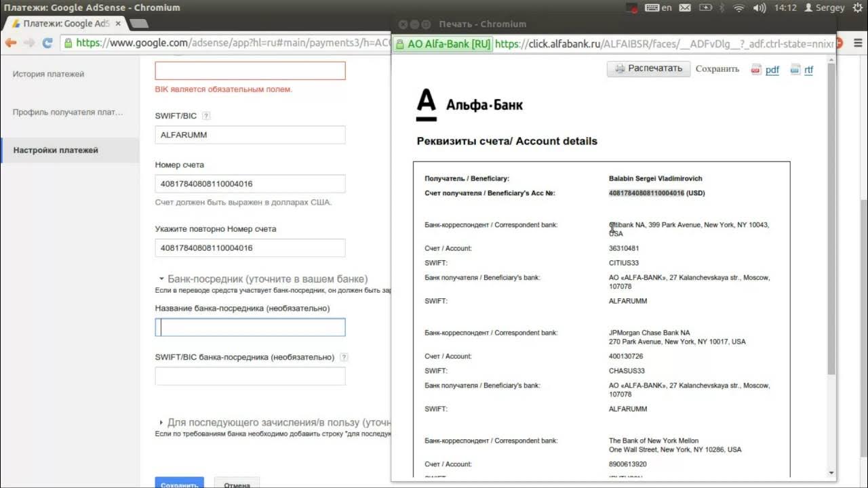Click the SWIFT/BIC банка-посредника input field
This screenshot has width=868, height=488.
click(x=250, y=376)
